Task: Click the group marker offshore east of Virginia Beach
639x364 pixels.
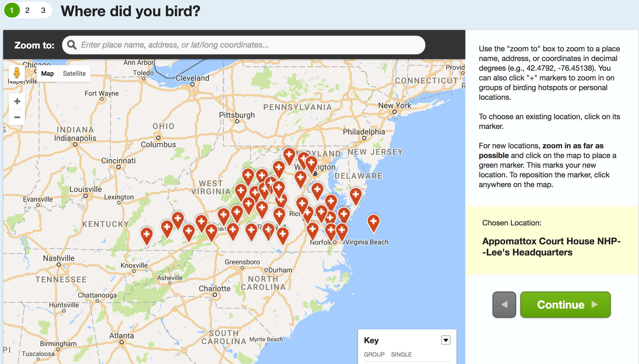Action: 373,222
